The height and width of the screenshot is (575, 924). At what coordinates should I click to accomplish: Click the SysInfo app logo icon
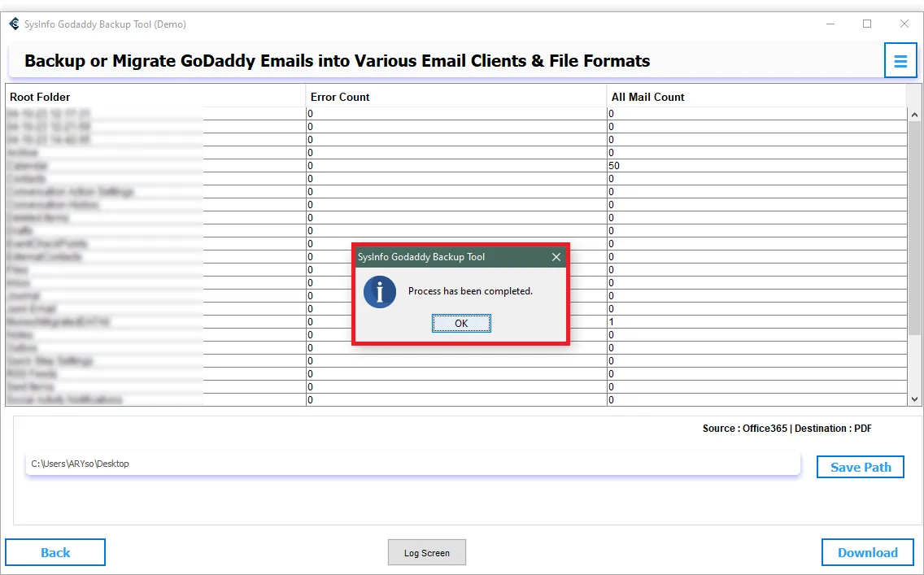point(14,24)
